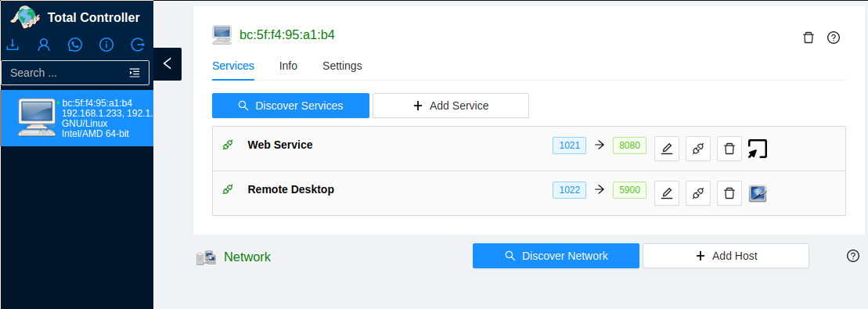Disconnect Web Service plug icon
Screen dimensions: 868x309
coord(698,149)
